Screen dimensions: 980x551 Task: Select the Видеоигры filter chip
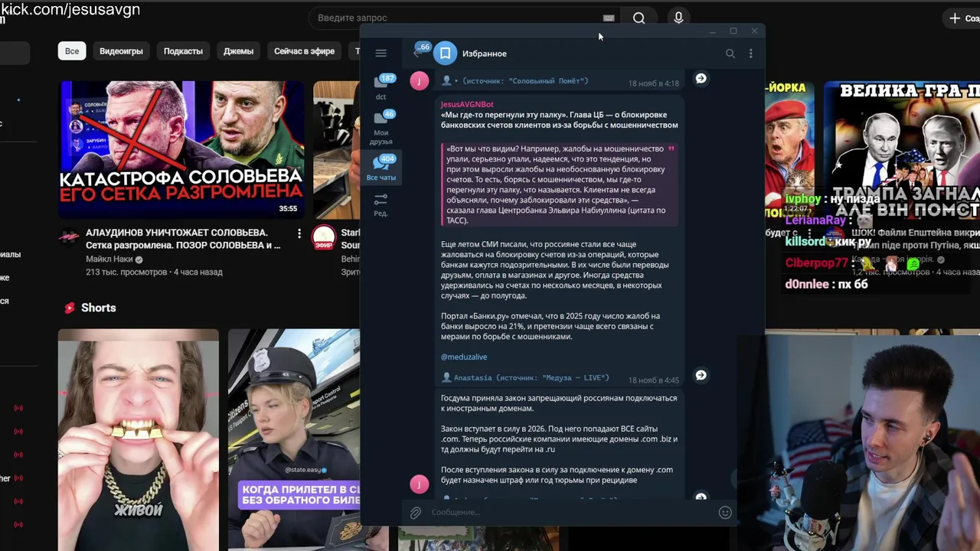121,51
